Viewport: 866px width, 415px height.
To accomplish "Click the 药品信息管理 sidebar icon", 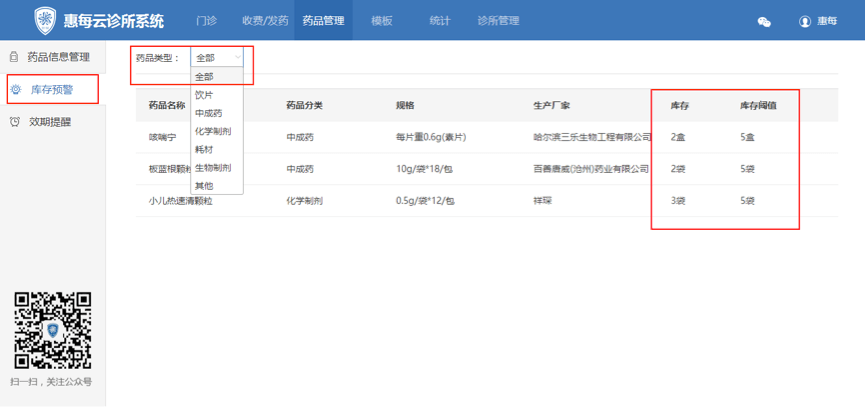I will (14, 57).
